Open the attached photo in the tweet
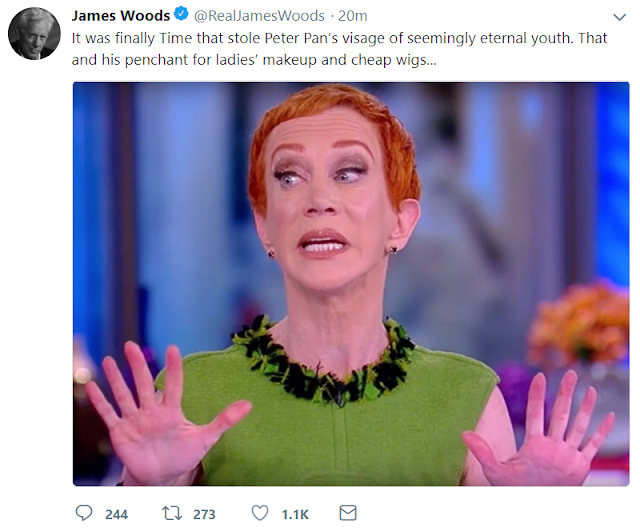This screenshot has height=528, width=640. 351,284
